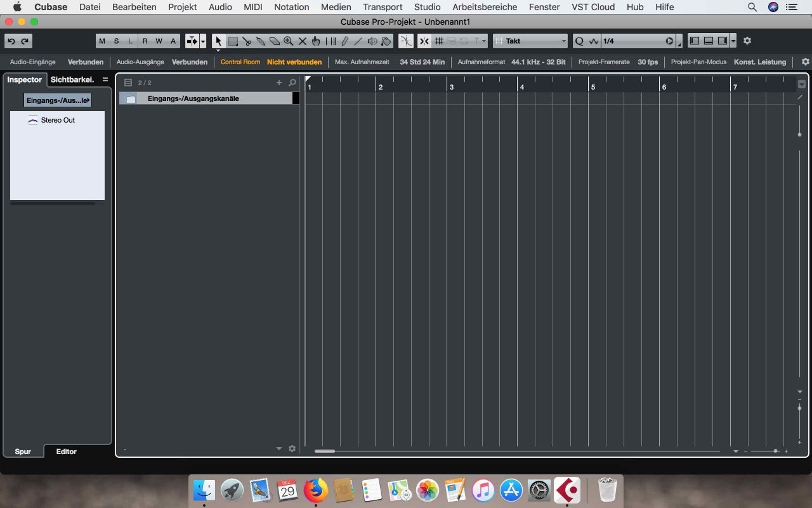
Task: Select the Comp hand tool
Action: point(316,41)
